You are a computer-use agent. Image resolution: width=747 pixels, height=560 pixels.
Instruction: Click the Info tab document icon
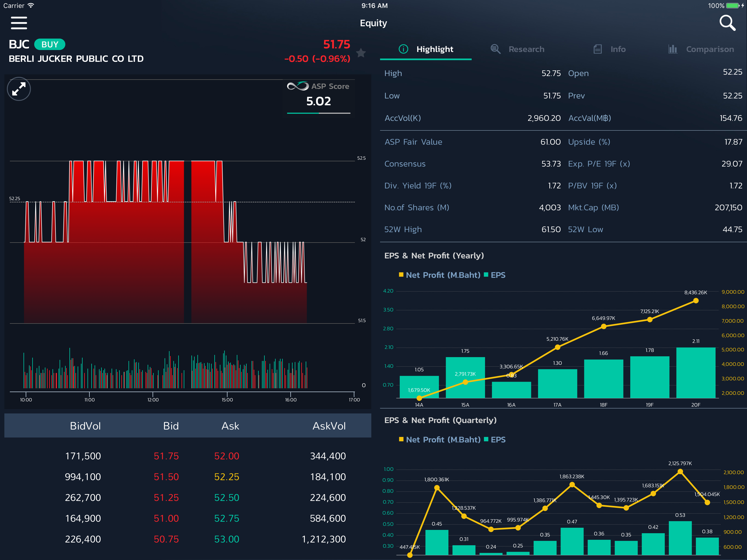(x=597, y=49)
